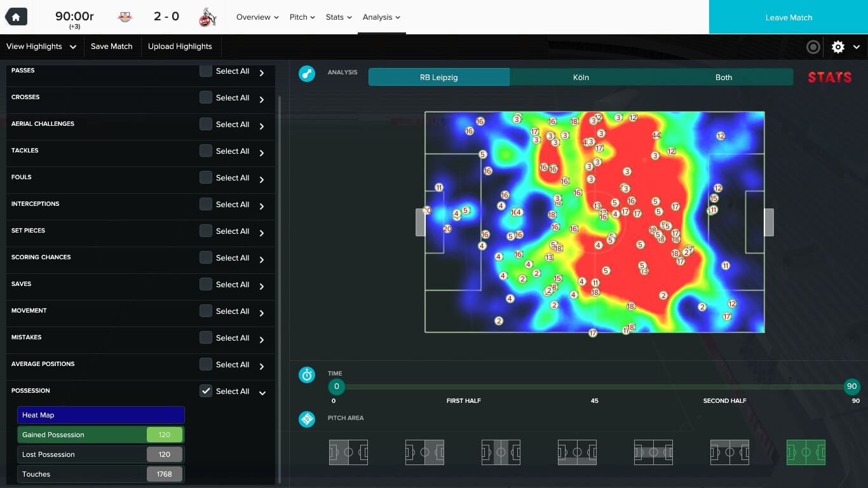This screenshot has height=488, width=868.
Task: Click the 90:00r match clock
Action: pyautogui.click(x=74, y=16)
